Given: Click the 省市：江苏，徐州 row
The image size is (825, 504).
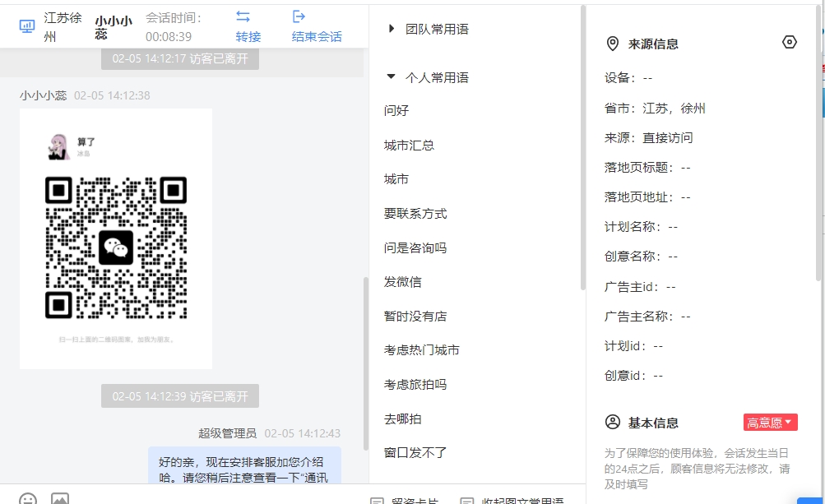Looking at the screenshot, I should pos(655,109).
